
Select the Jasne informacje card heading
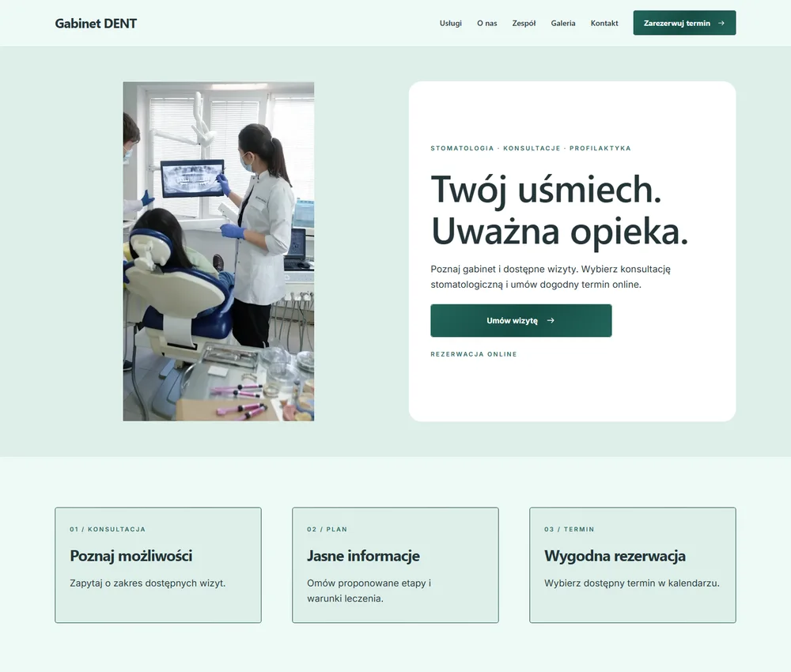pyautogui.click(x=363, y=556)
